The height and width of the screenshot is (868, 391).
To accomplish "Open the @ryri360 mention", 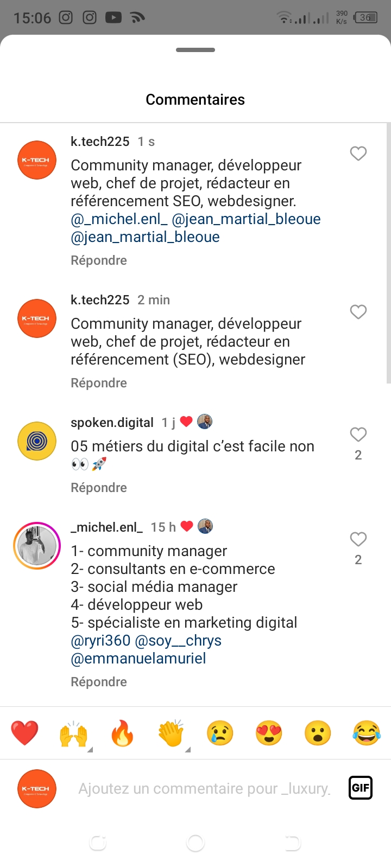I will click(100, 641).
